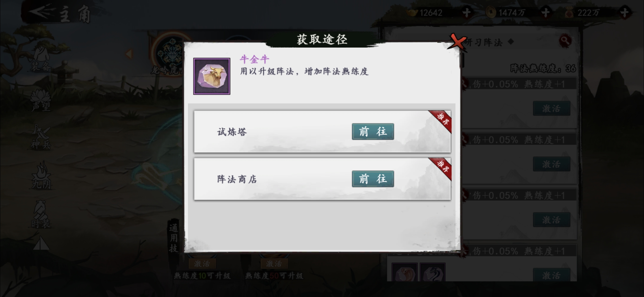Click the first 激活 button in the list

point(552,108)
